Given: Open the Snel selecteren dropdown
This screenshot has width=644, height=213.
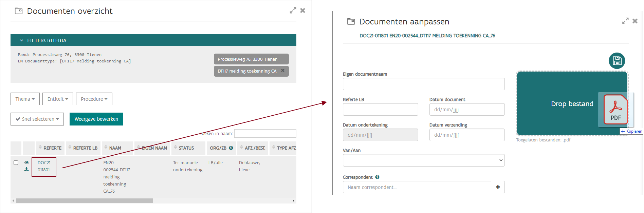Looking at the screenshot, I should (37, 119).
